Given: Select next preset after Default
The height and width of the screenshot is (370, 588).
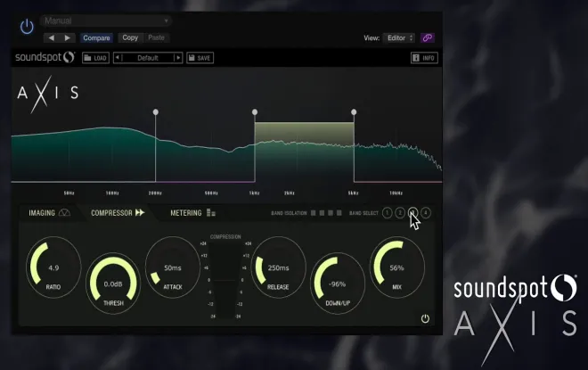Looking at the screenshot, I should coord(178,58).
